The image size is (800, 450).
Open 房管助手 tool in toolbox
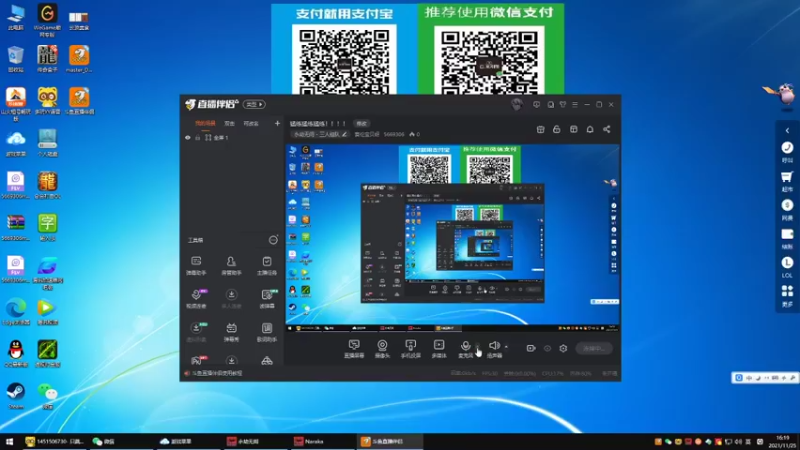(231, 265)
